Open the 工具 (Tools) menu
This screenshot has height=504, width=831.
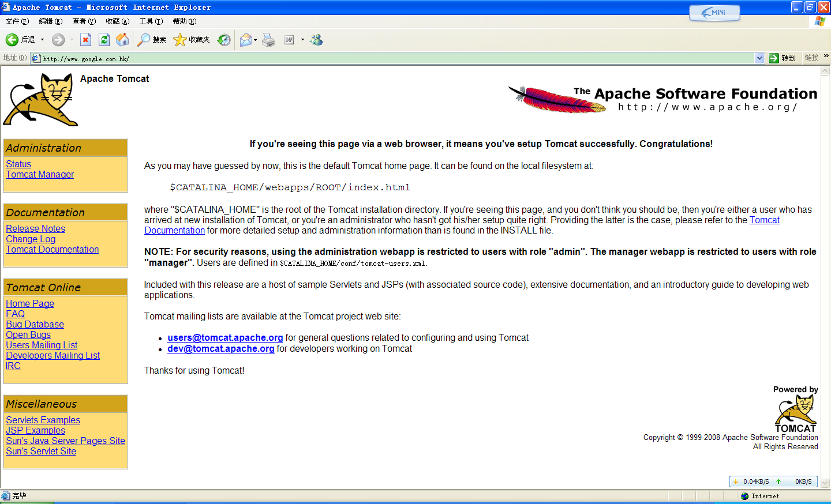pos(151,21)
